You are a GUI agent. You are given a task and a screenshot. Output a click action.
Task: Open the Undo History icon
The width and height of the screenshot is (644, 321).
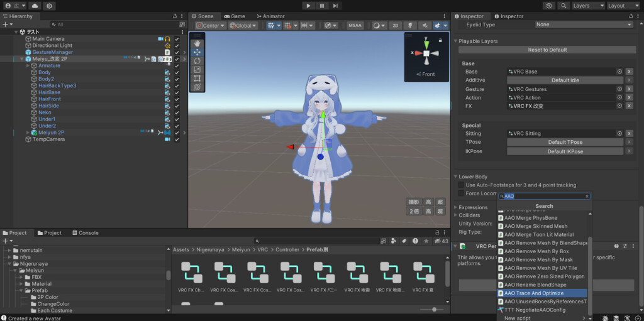click(549, 6)
